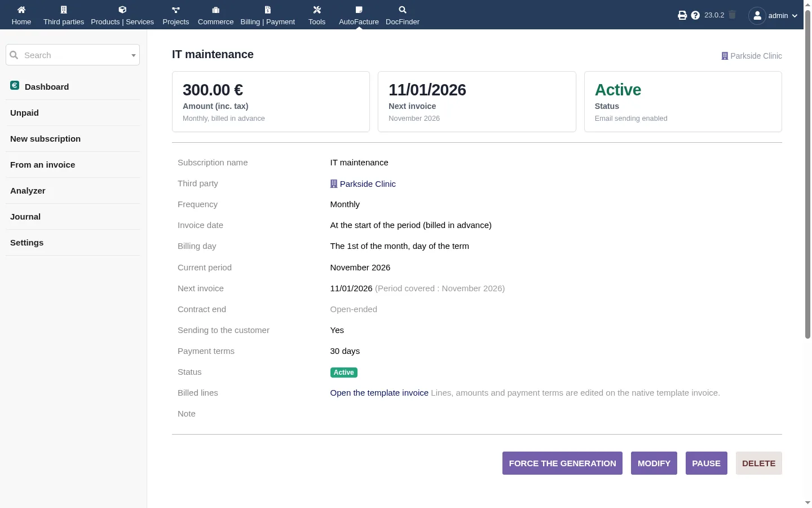
Task: Click the 11/01/2026 next invoice card
Action: pos(477,102)
